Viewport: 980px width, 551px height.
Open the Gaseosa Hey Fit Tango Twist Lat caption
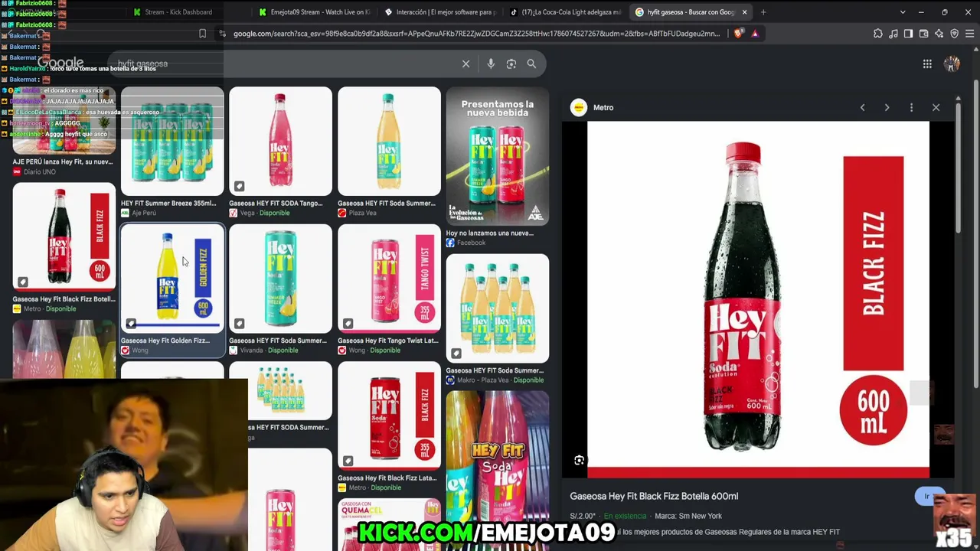point(388,341)
